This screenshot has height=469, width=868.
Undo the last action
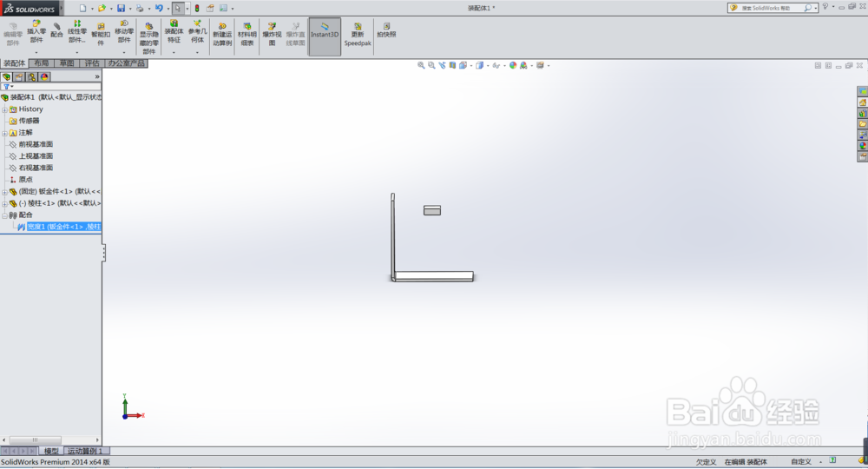[x=160, y=9]
